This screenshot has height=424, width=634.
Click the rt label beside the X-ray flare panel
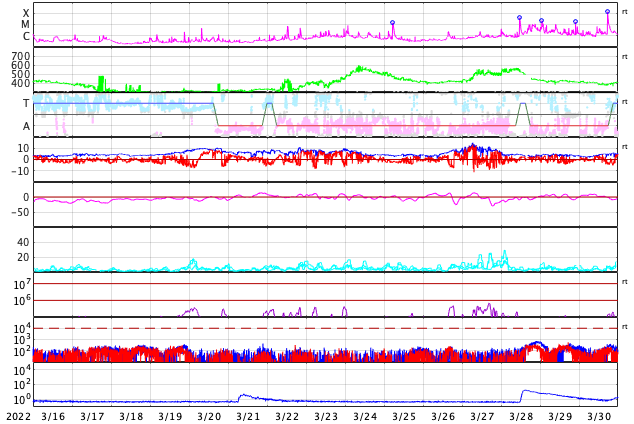point(625,12)
